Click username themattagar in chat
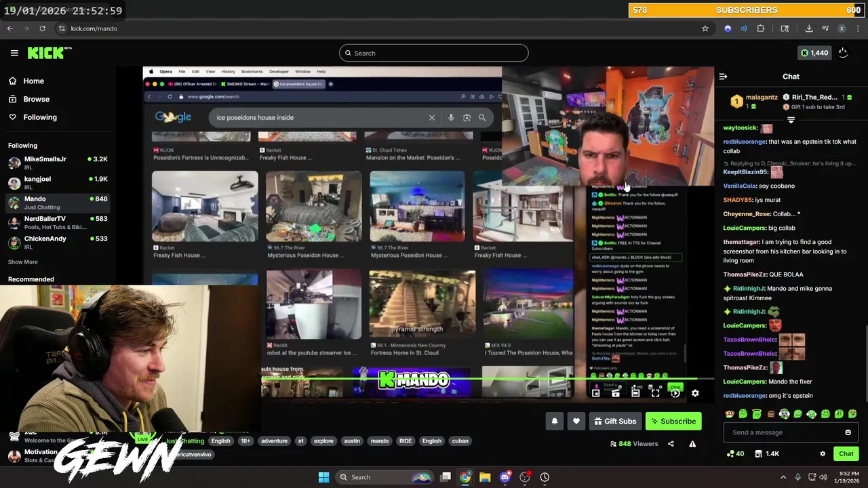This screenshot has height=488, width=868. click(741, 242)
